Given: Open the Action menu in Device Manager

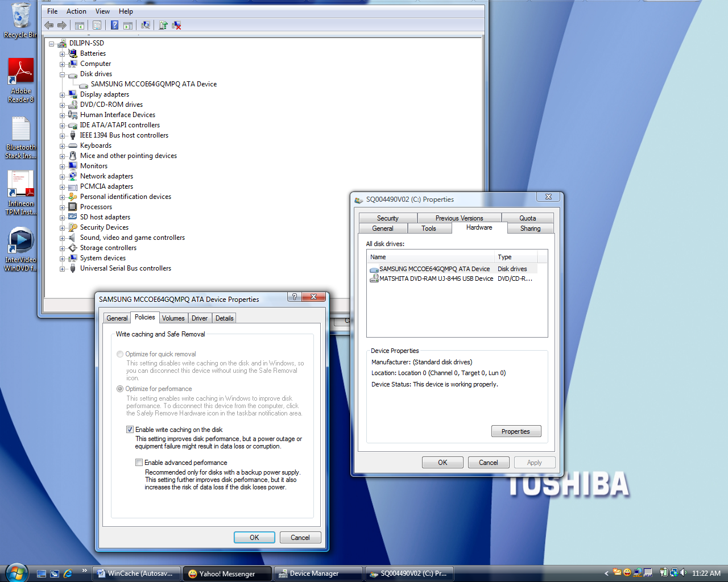Looking at the screenshot, I should (x=76, y=11).
